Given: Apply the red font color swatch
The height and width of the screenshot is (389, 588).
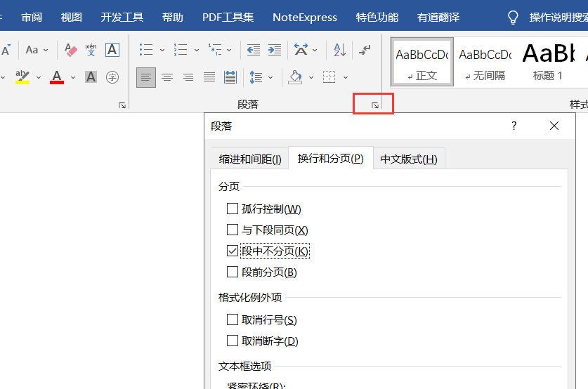Looking at the screenshot, I should click(57, 77).
